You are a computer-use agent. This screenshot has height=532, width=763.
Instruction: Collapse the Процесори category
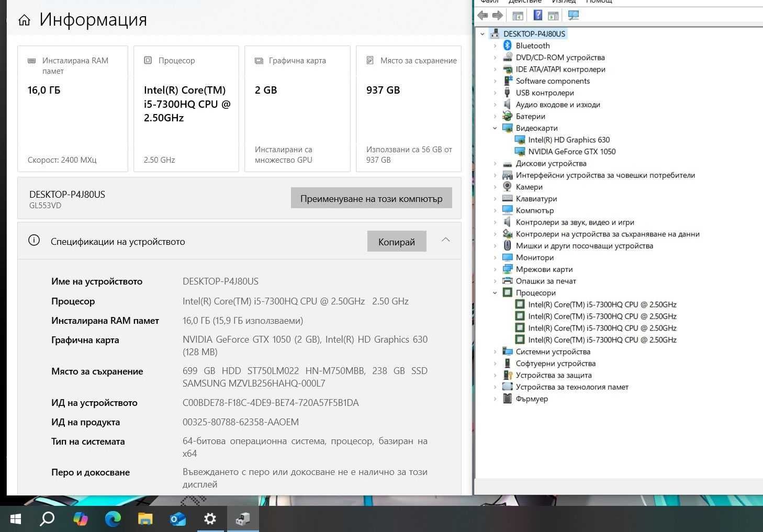click(495, 293)
